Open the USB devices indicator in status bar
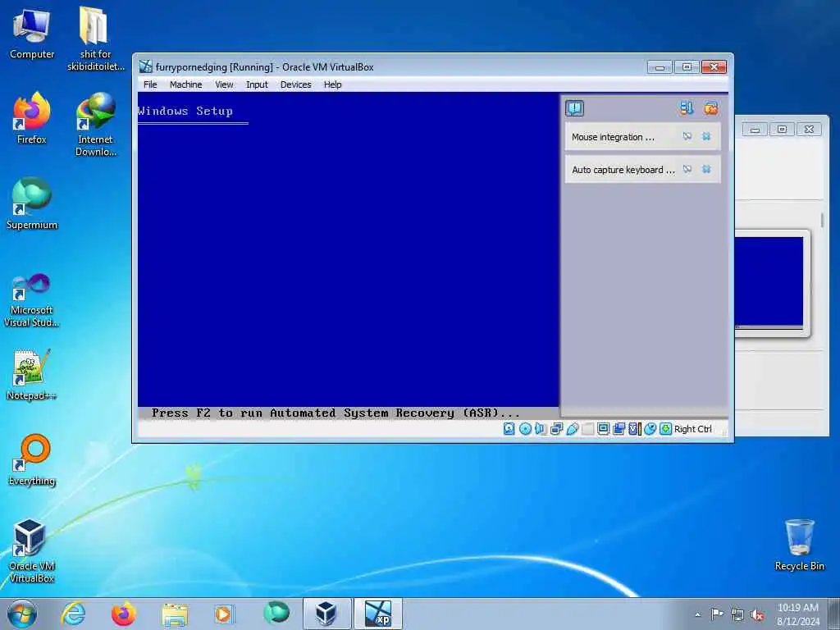The width and height of the screenshot is (840, 630). pos(572,428)
